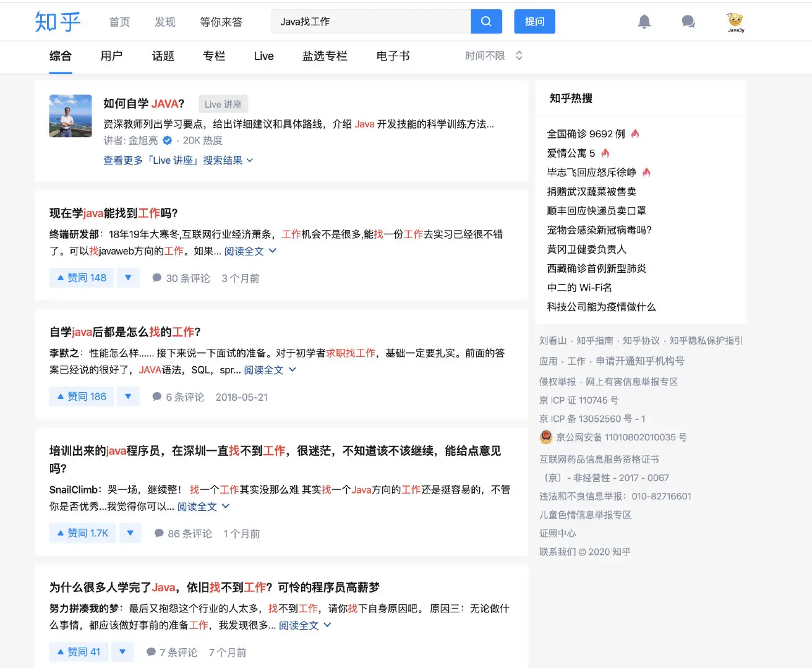
Task: Open hot search 西藏确诊首例新型肺炎
Action: [597, 268]
